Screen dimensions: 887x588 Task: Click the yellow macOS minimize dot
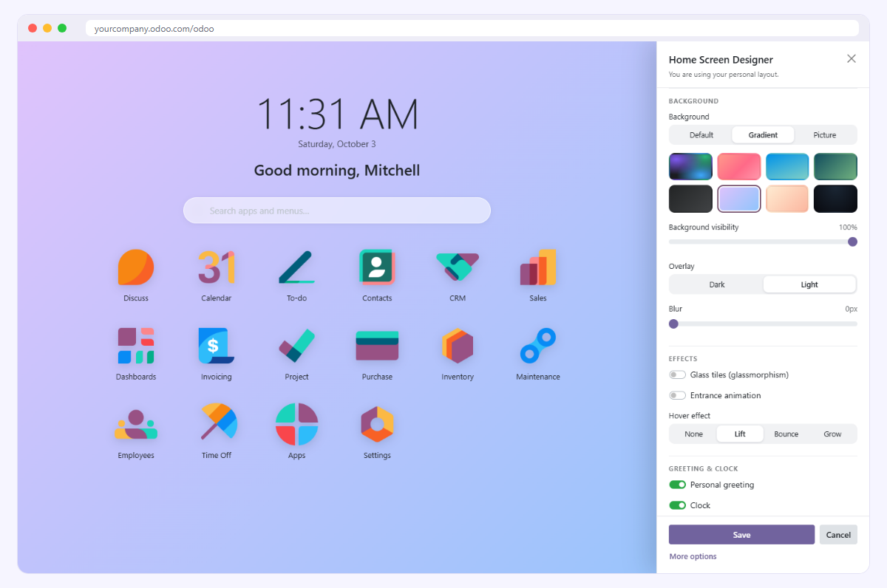(x=47, y=28)
